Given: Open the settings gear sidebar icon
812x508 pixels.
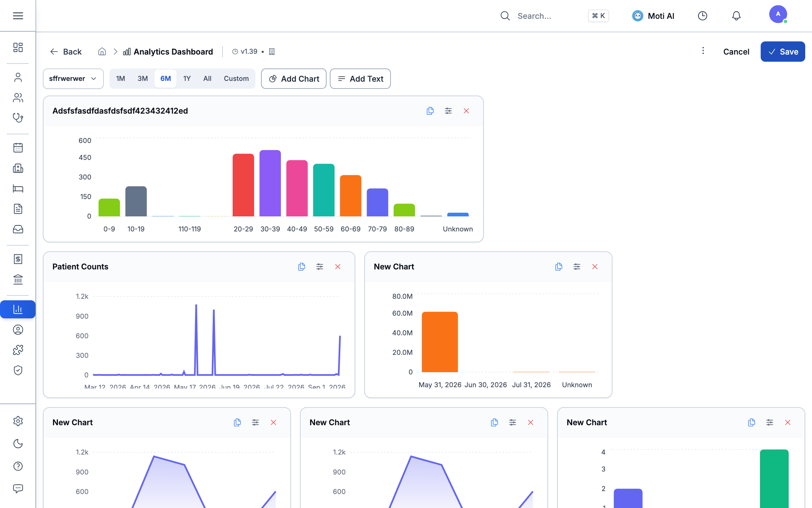Looking at the screenshot, I should [x=18, y=421].
